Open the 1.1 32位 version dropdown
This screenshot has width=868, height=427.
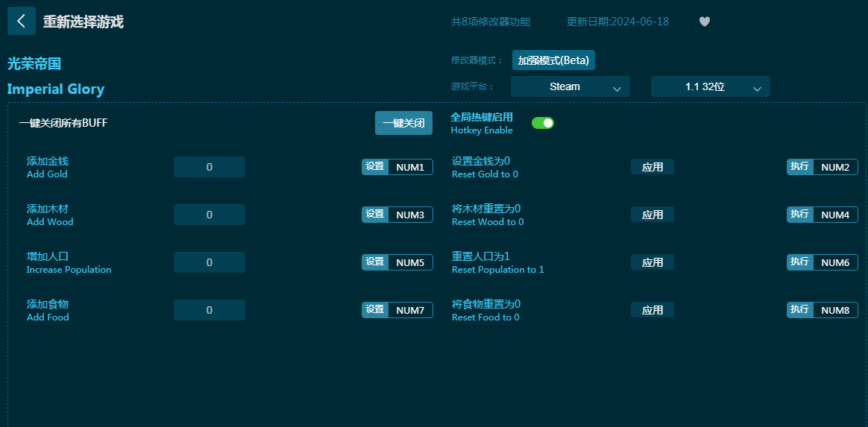[710, 86]
